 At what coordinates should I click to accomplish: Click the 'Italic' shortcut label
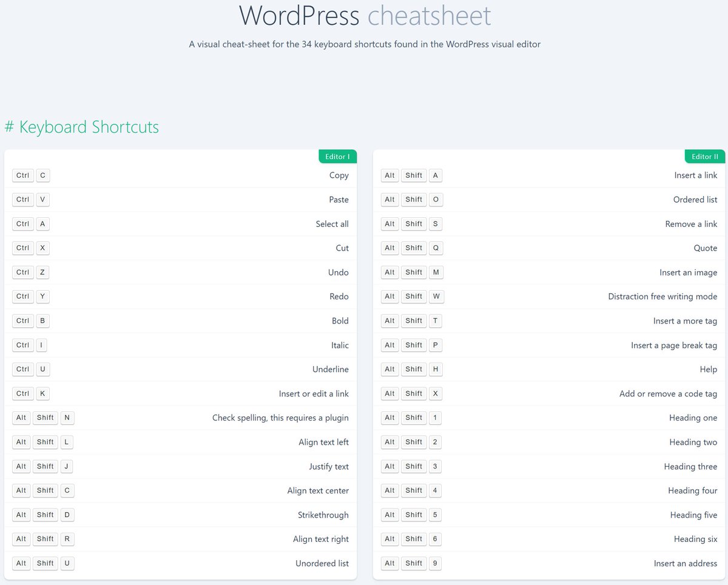pyautogui.click(x=340, y=345)
